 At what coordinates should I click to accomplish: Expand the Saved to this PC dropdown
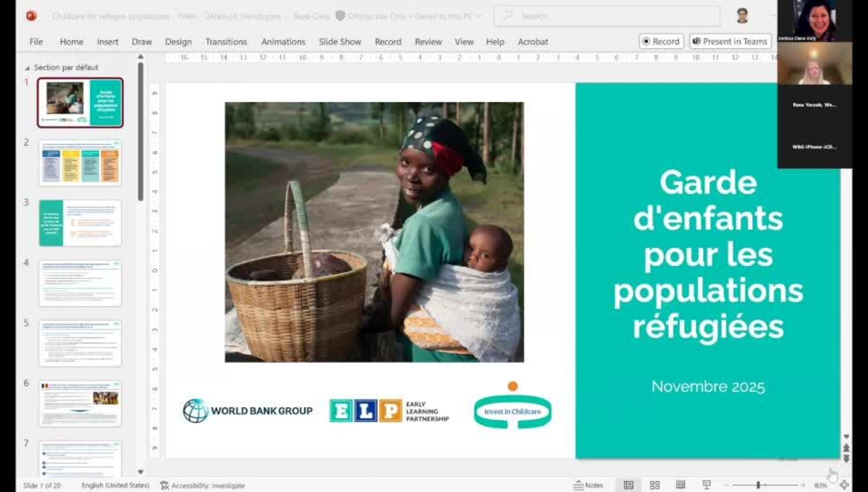448,16
